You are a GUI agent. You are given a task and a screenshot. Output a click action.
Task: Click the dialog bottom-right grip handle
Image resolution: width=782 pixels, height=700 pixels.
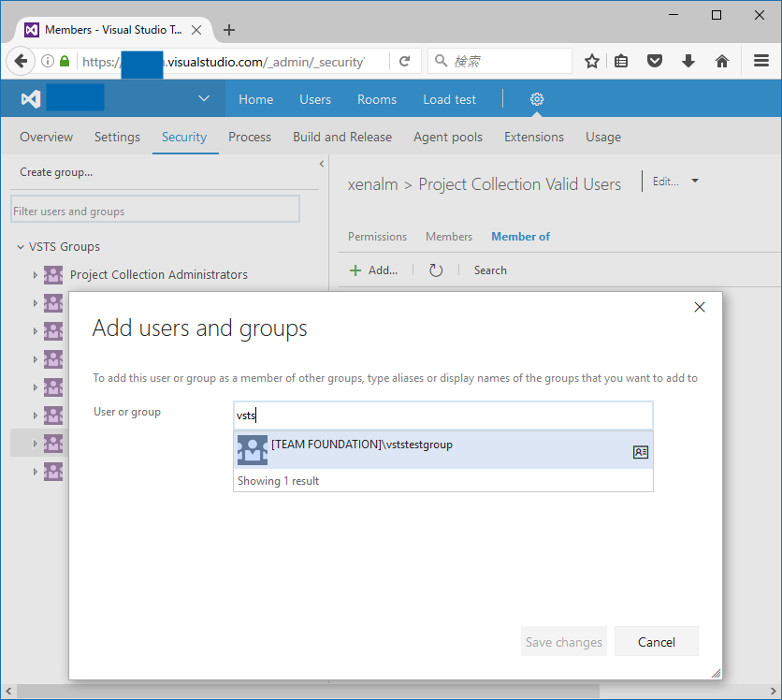[x=717, y=673]
